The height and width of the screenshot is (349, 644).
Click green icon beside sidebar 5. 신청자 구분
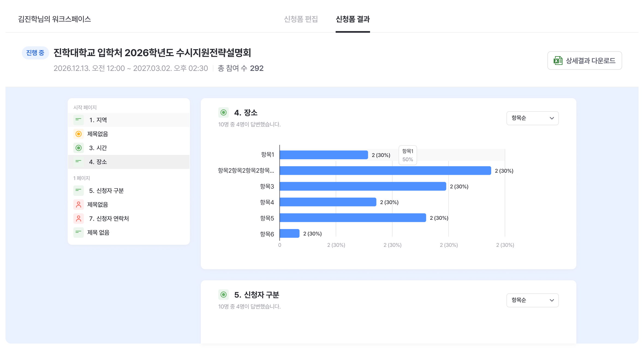pyautogui.click(x=78, y=191)
